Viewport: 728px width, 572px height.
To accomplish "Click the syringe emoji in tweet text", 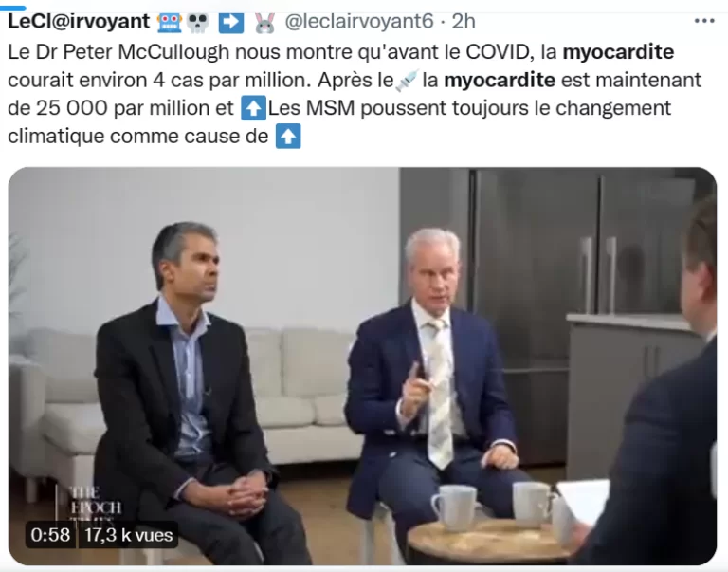I will [x=407, y=80].
